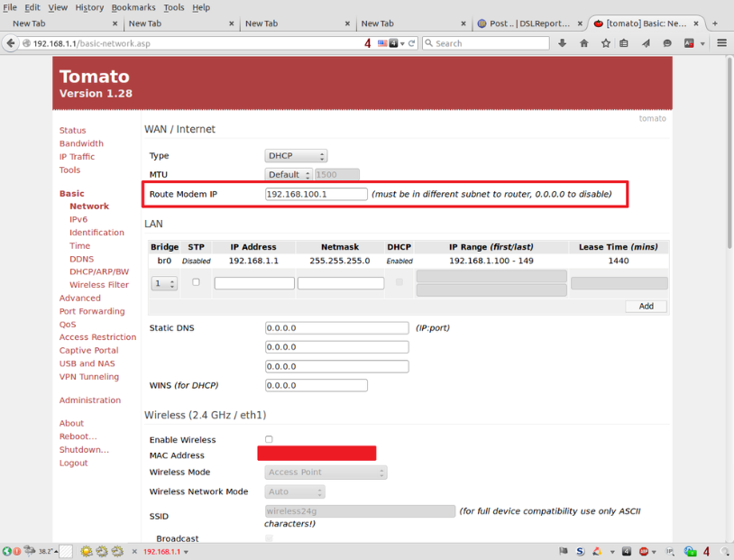
Task: Open the Wireless Network Mode Auto dropdown
Action: [295, 491]
